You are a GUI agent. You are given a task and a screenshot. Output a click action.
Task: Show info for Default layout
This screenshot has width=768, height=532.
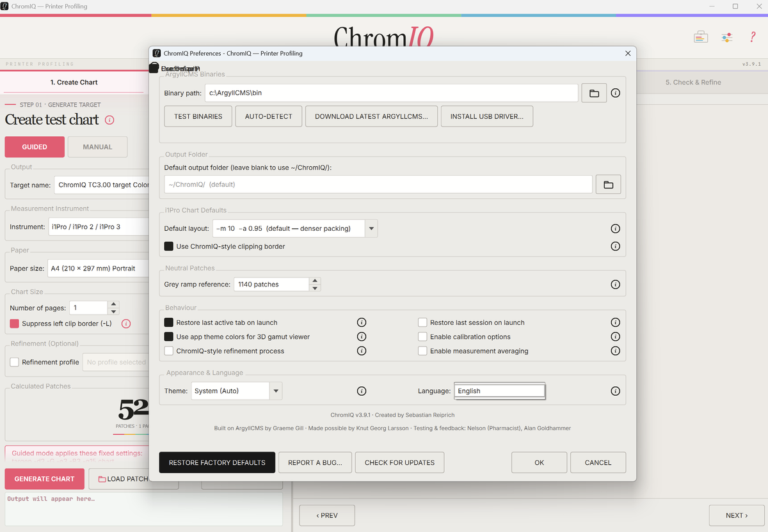tap(616, 228)
